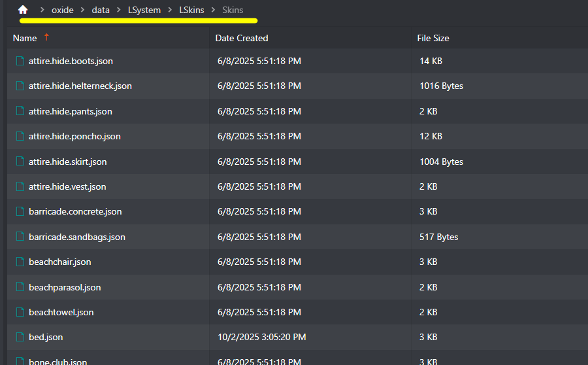
Task: Click the file icon beside attire.hide.poncho.json
Action: tap(20, 136)
